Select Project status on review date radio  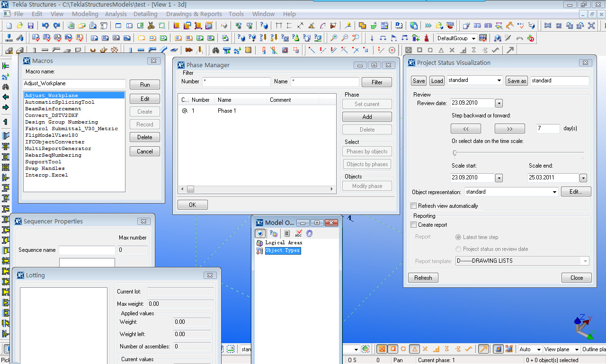(x=458, y=249)
